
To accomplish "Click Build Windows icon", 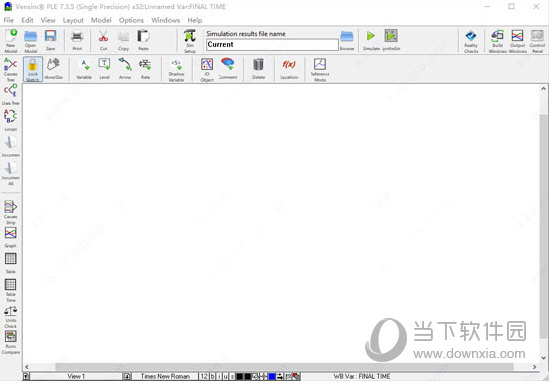I will pyautogui.click(x=497, y=41).
